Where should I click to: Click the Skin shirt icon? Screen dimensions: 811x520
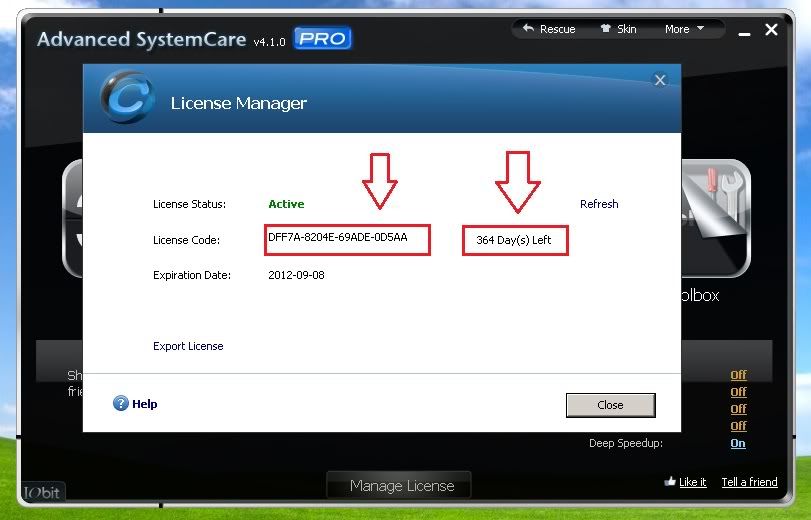605,28
